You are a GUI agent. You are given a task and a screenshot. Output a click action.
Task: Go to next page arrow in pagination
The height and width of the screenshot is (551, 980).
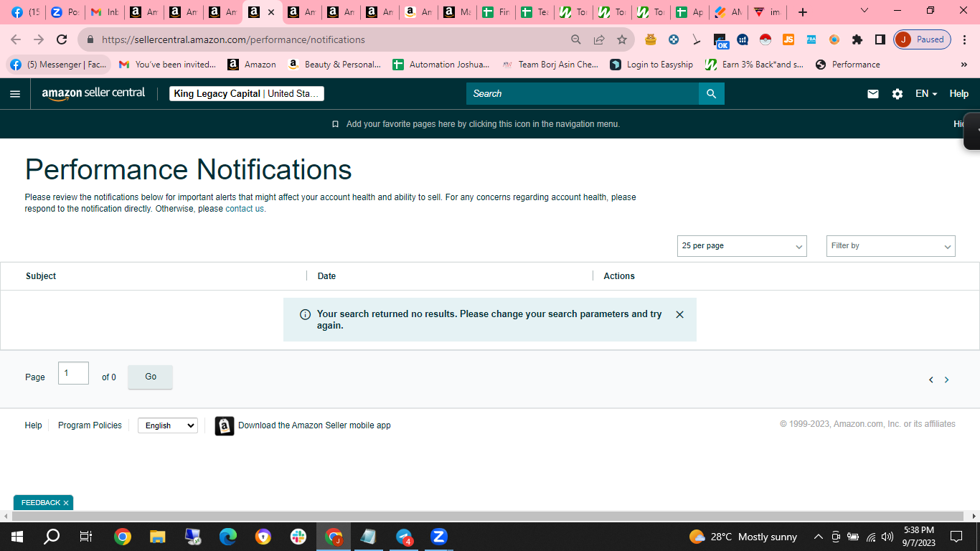coord(946,380)
